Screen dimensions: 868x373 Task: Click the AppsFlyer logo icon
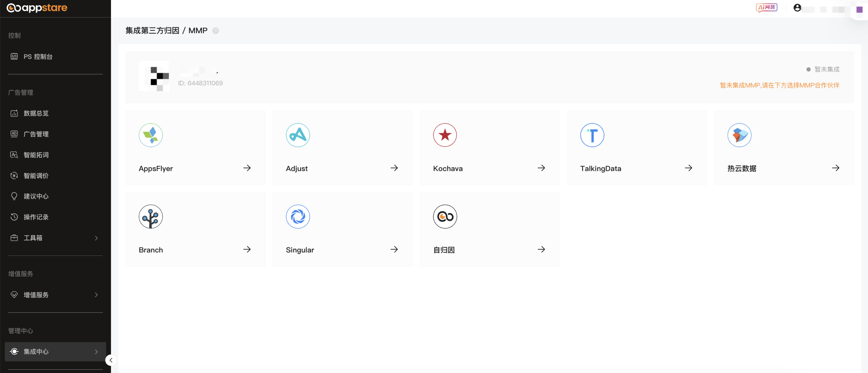[151, 135]
